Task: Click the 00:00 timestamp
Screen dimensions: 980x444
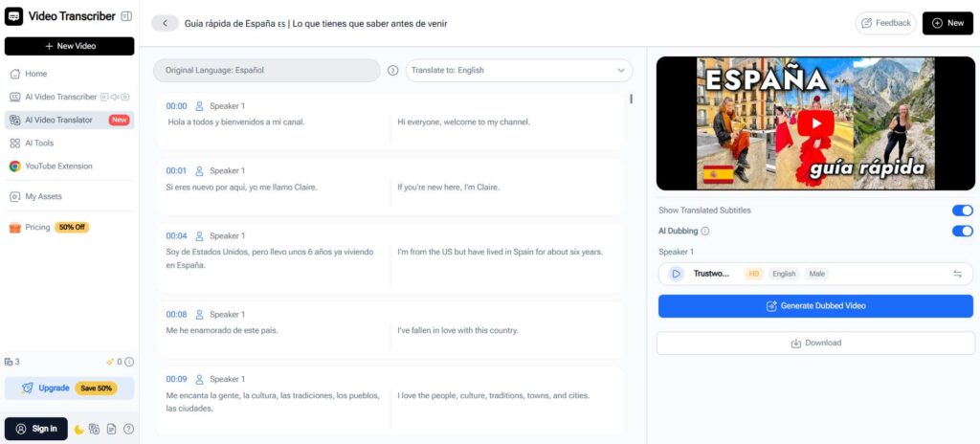Action: [x=176, y=106]
